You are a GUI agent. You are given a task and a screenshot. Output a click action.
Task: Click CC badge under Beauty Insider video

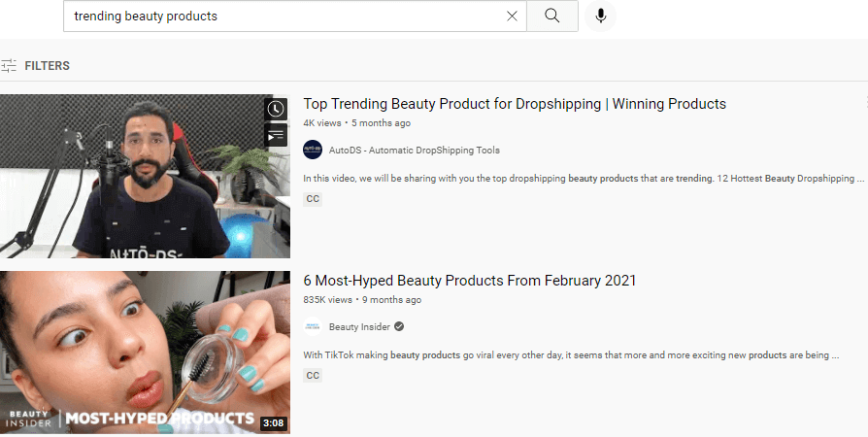tap(313, 376)
